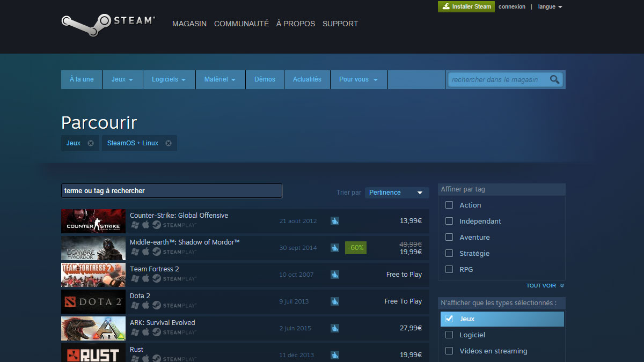644x362 pixels.
Task: Open the Pertinence sort dropdown
Action: (397, 193)
